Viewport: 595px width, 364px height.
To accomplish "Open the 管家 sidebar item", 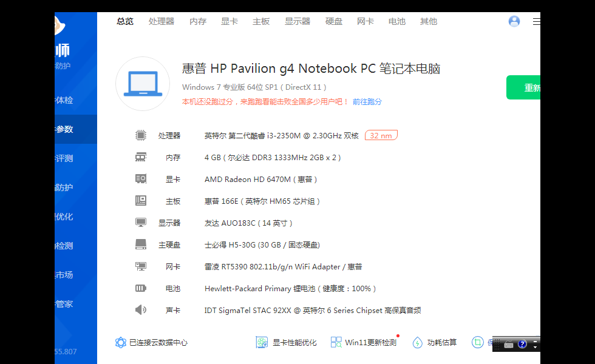I will pos(76,304).
